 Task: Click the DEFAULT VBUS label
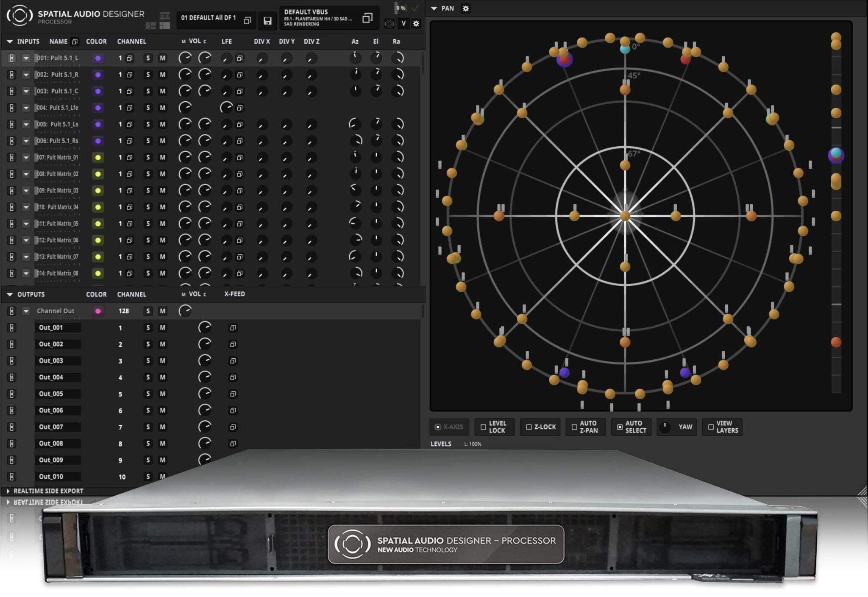coord(306,12)
